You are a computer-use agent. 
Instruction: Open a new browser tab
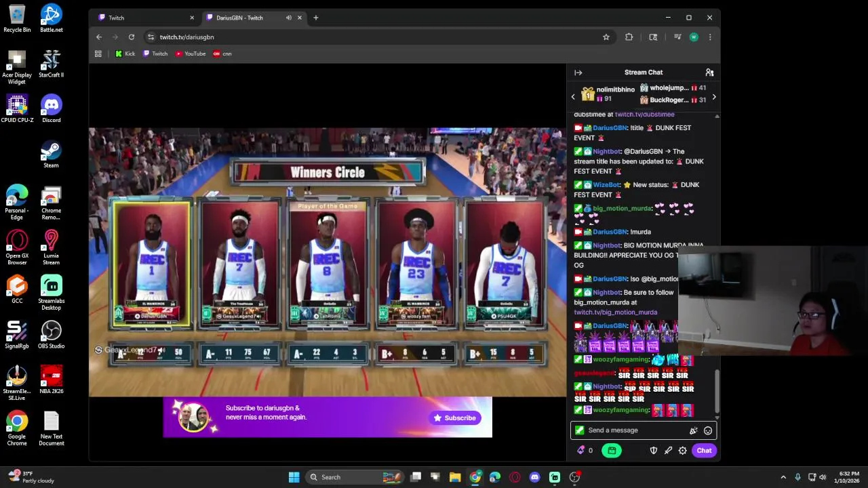tap(315, 18)
